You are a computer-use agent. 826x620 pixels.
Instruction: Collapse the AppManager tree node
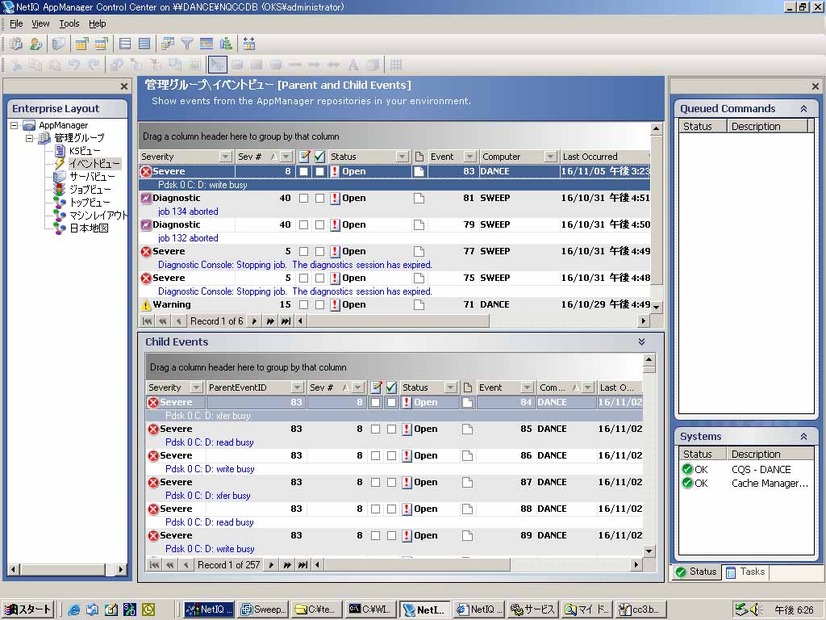tap(15, 125)
